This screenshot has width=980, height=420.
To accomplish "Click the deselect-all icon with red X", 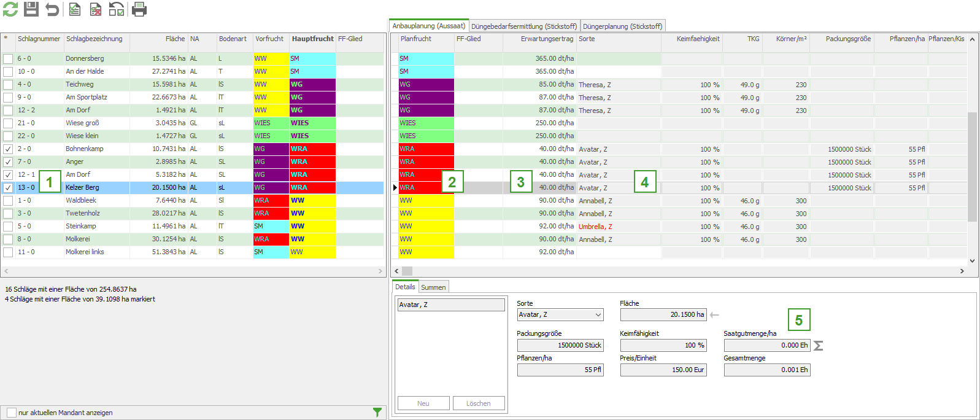I will [x=96, y=9].
